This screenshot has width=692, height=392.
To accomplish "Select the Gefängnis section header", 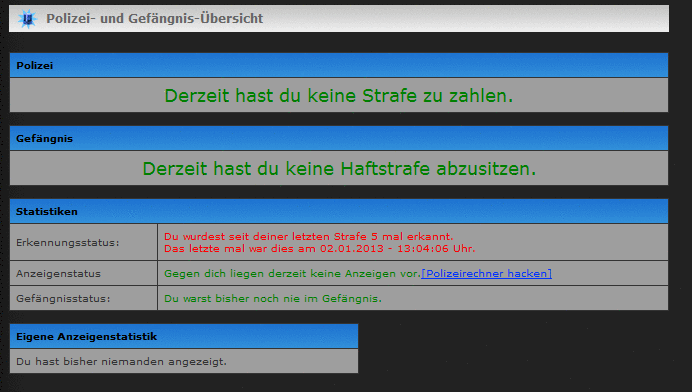I will (x=339, y=139).
